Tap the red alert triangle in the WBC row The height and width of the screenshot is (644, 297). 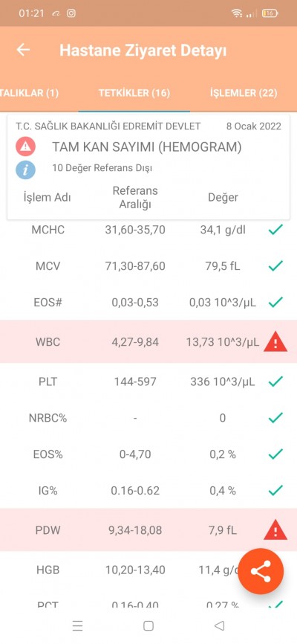(275, 342)
